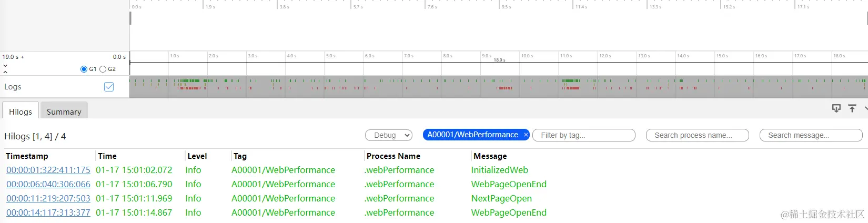Click the Message column header
The image size is (868, 223).
pos(490,156)
